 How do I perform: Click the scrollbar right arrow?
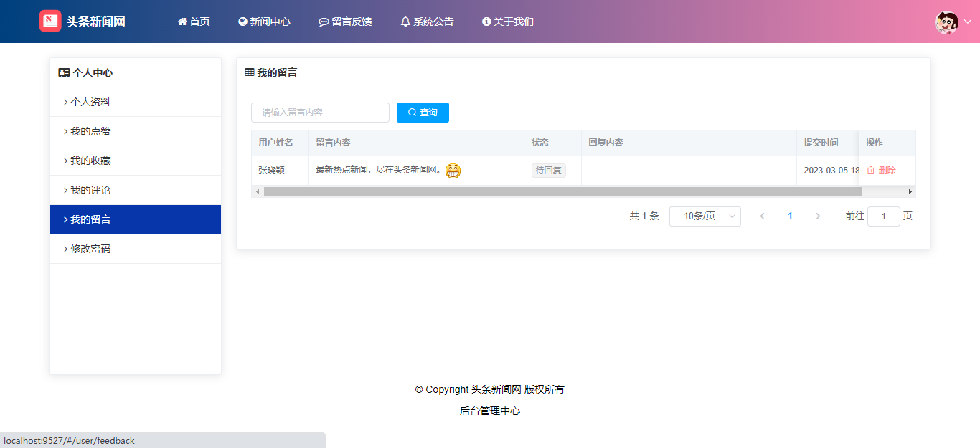tap(910, 192)
